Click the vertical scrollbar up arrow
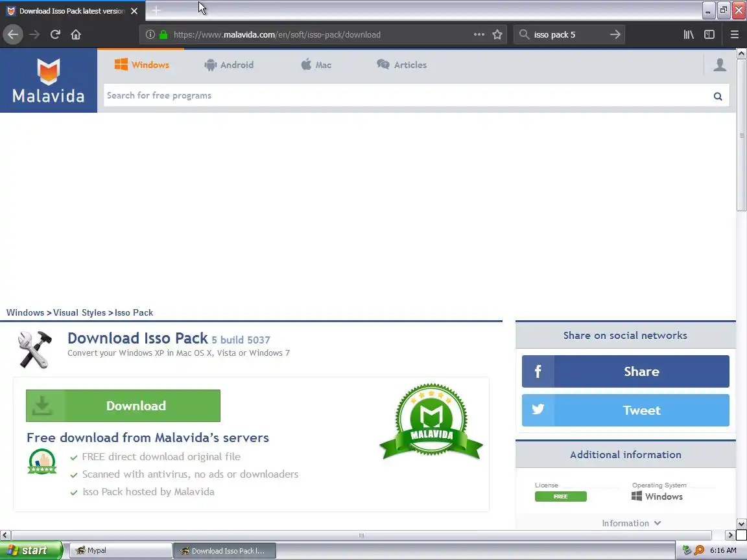The height and width of the screenshot is (560, 747). click(x=741, y=54)
